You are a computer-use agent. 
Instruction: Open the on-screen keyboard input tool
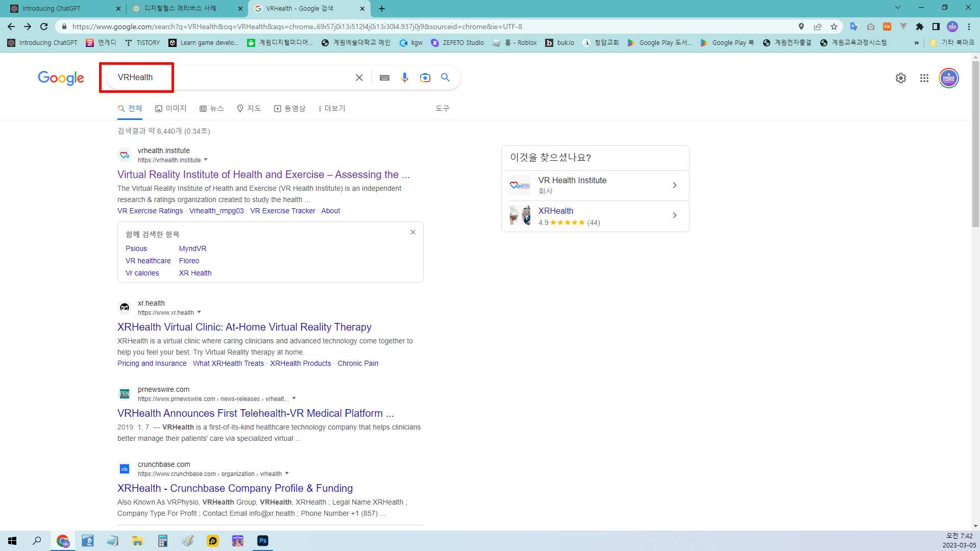[385, 78]
